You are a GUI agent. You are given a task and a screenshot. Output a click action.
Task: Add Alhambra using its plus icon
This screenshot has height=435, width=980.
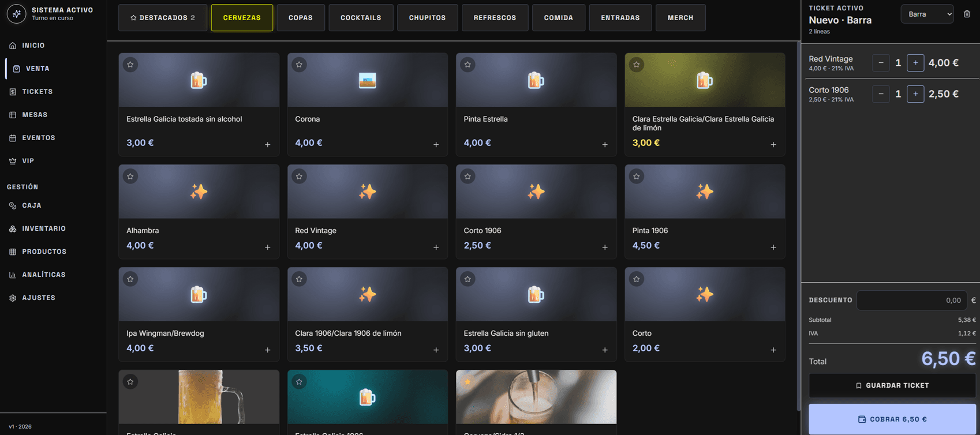pyautogui.click(x=268, y=247)
